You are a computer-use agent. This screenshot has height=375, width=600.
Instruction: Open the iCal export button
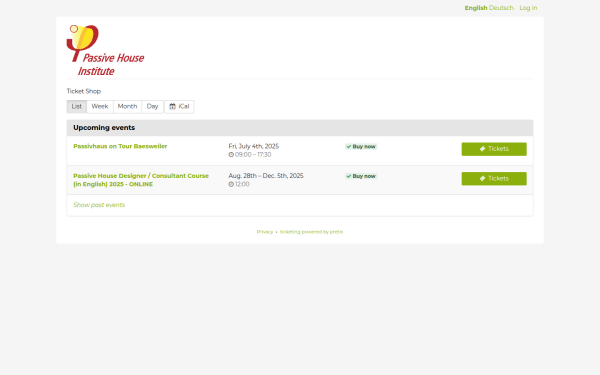(x=179, y=106)
